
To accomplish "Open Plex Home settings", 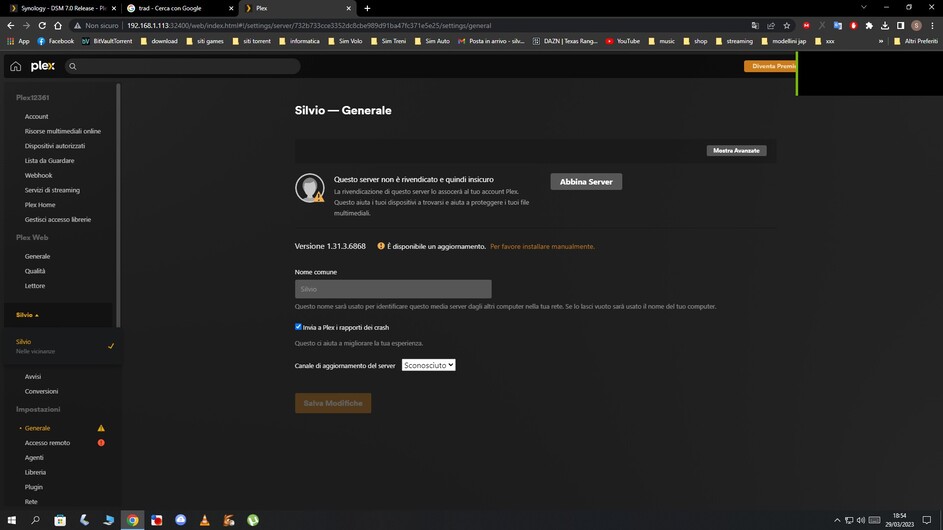I will [40, 205].
